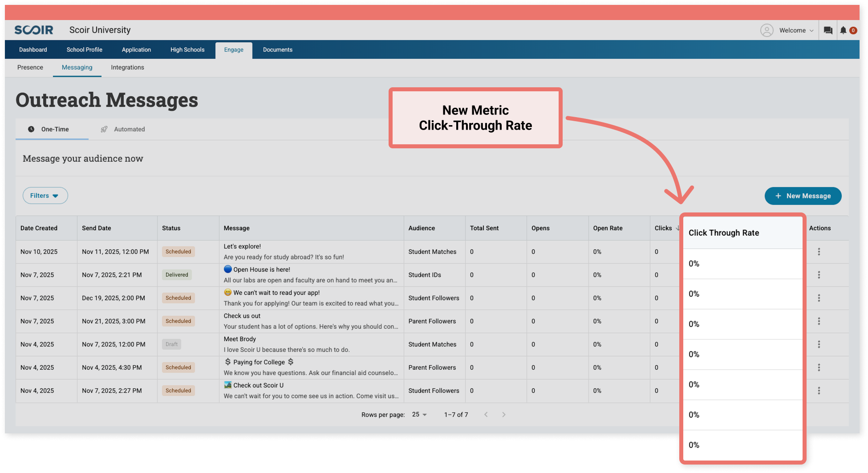868x473 pixels.
Task: Open actions menu for the Check out Scoir U message
Action: [819, 391]
